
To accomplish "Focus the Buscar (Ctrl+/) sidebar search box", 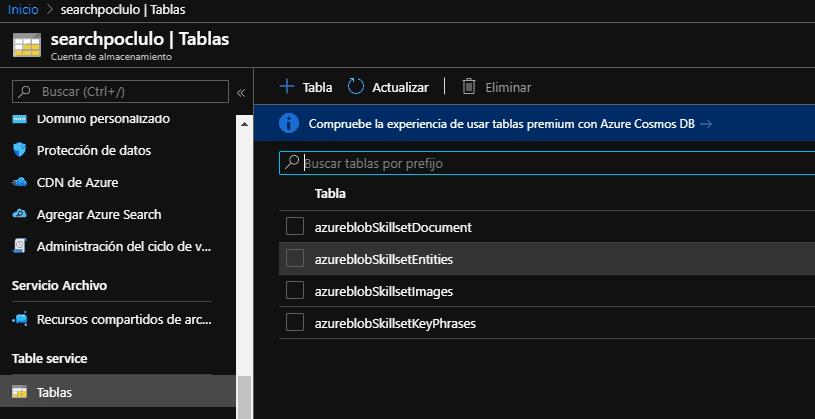I will pos(121,91).
